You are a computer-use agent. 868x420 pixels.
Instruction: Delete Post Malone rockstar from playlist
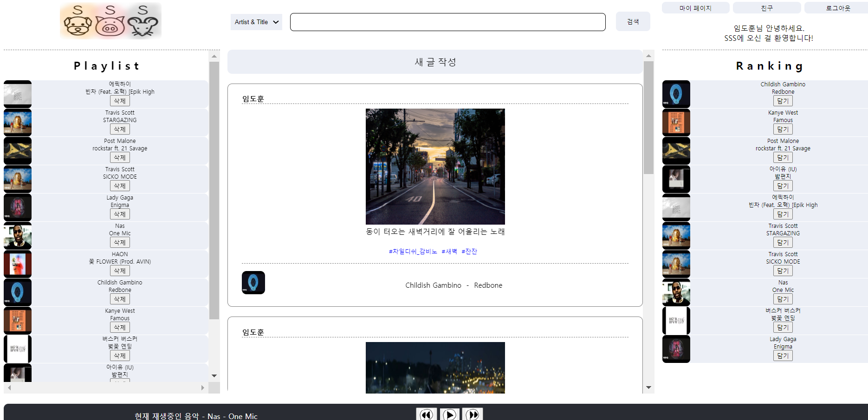(120, 157)
